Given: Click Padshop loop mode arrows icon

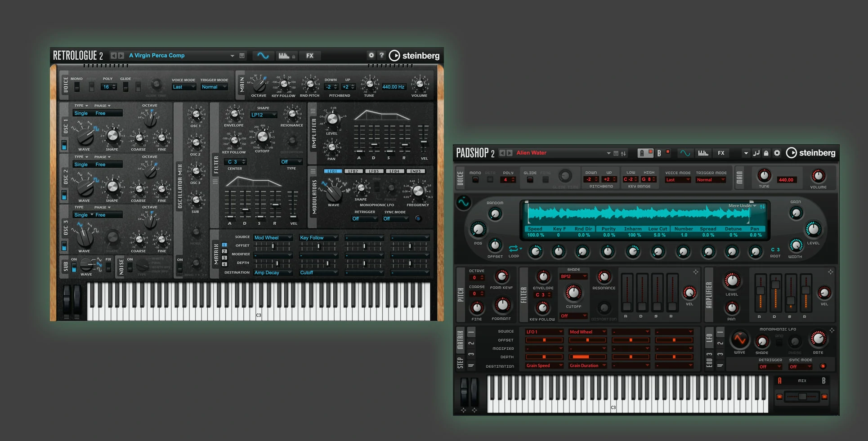Looking at the screenshot, I should (x=513, y=248).
